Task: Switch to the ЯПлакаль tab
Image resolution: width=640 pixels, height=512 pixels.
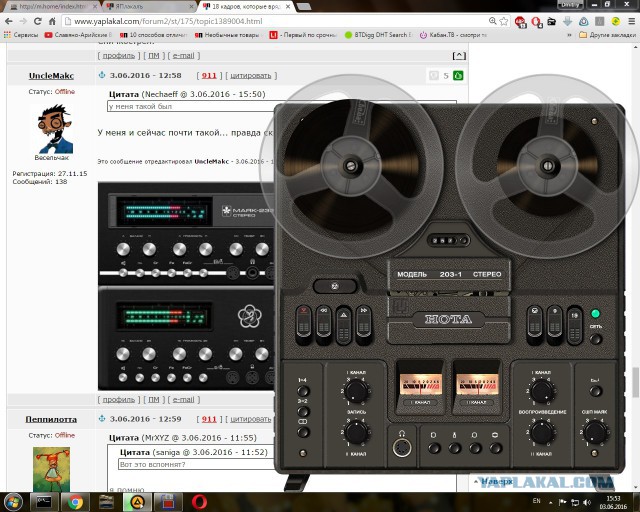Action: point(149,7)
